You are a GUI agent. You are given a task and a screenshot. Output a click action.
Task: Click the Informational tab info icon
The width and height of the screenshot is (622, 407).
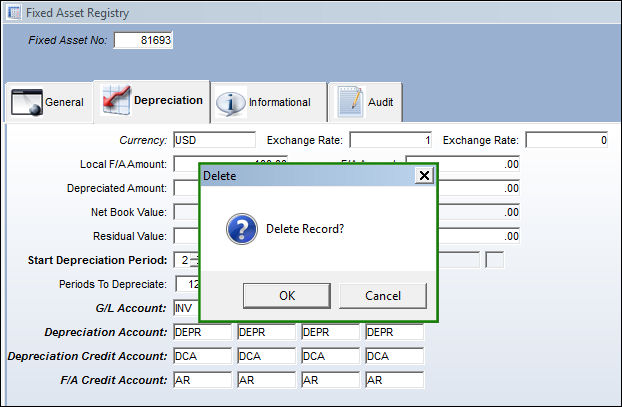tap(230, 103)
